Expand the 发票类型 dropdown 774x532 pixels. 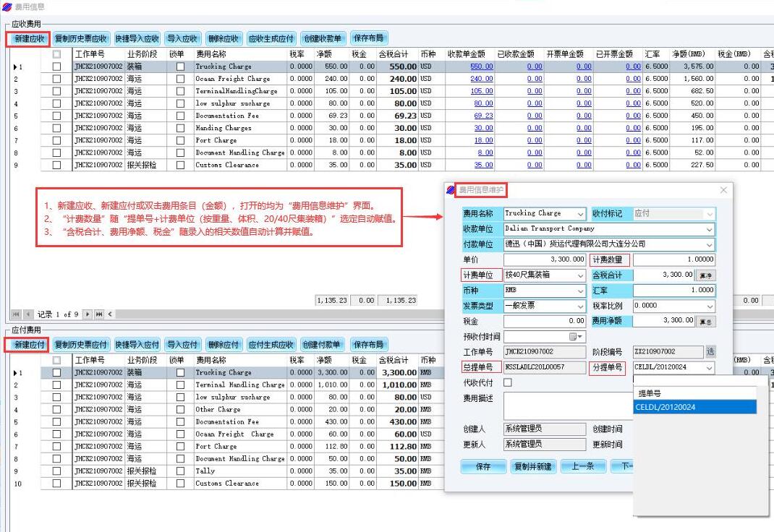[x=580, y=306]
